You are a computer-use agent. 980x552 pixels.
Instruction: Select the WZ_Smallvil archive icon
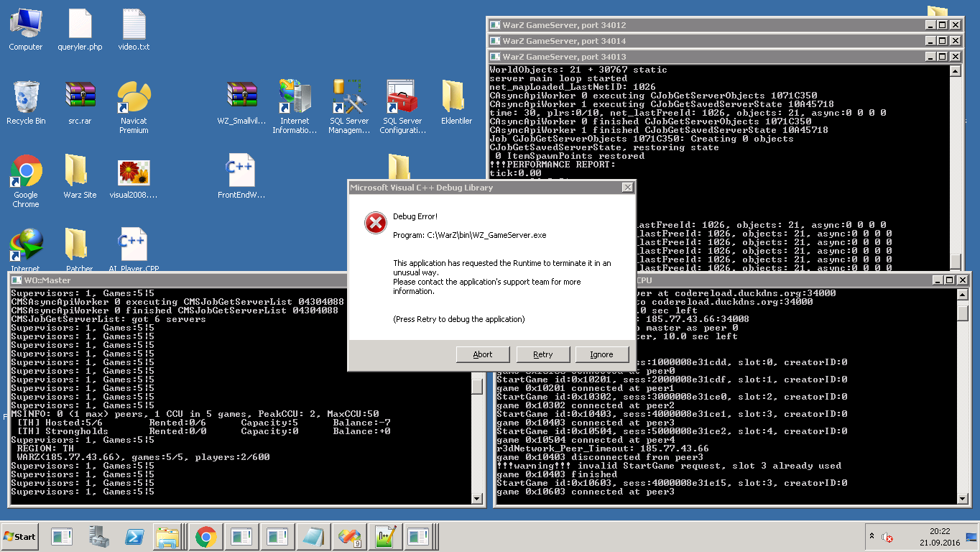(241, 103)
